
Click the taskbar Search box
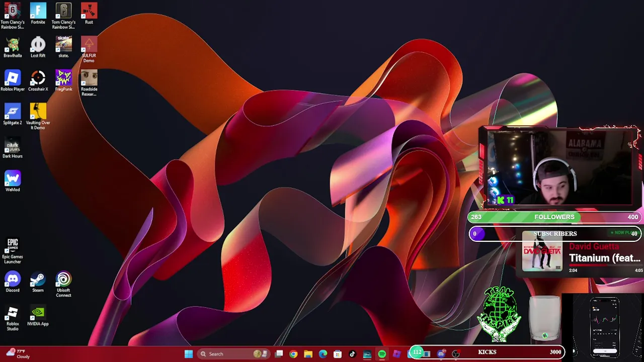point(234,354)
